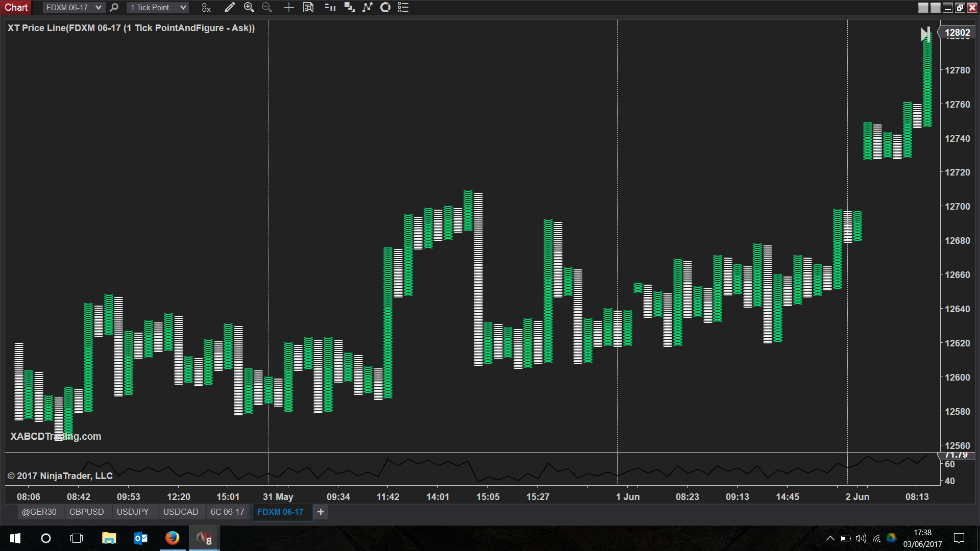
Task: Switch to the GBPUSD tab
Action: click(x=86, y=512)
